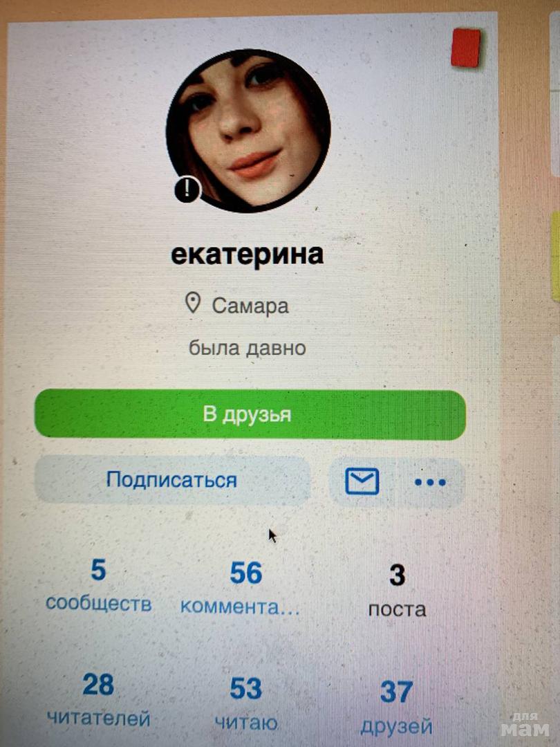The height and width of the screenshot is (747, 560).
Task: Click the location pin icon near Самара
Action: (x=192, y=303)
